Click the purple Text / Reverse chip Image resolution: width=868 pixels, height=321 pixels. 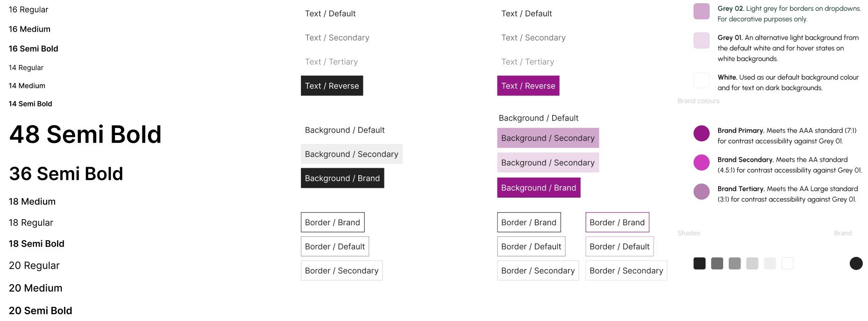(528, 86)
